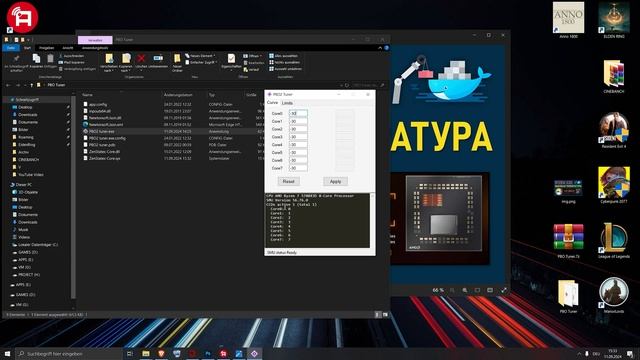Screen dimensions: 640x360
Task: Open Elden Ring desktop shortcut
Action: click(x=614, y=20)
